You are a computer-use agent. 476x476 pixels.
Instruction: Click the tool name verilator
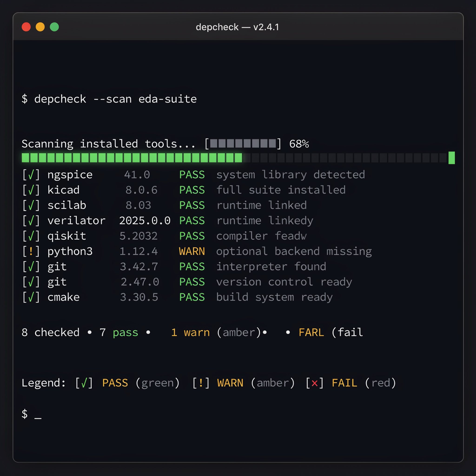tap(76, 221)
